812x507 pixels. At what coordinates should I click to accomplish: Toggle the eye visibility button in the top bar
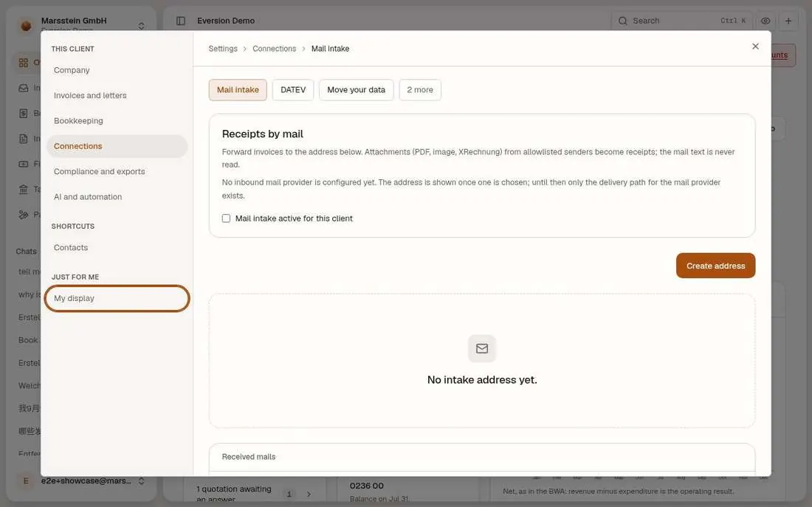(765, 21)
